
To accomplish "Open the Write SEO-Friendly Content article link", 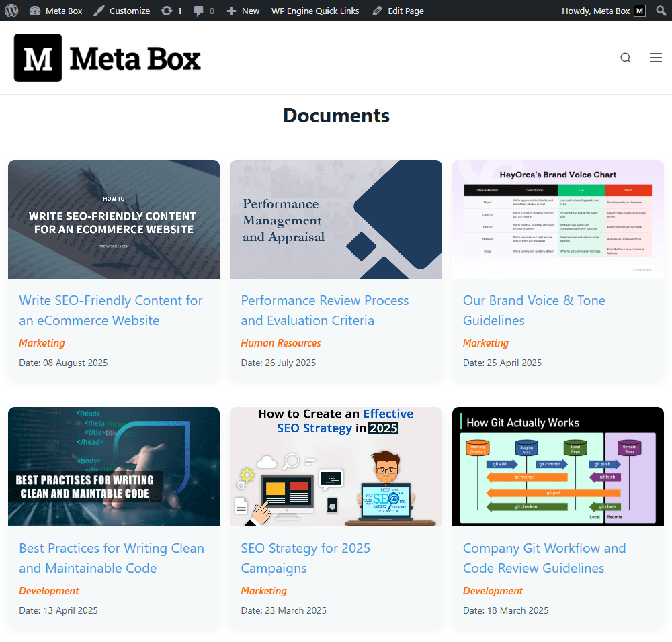I will click(x=110, y=310).
